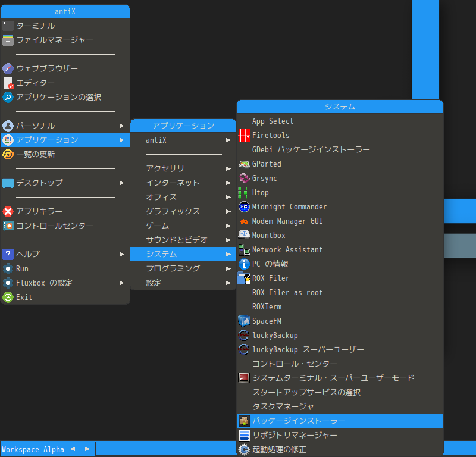The width and height of the screenshot is (476, 457).
Task: Expand the アクセサリ submenu arrow
Action: (228, 168)
